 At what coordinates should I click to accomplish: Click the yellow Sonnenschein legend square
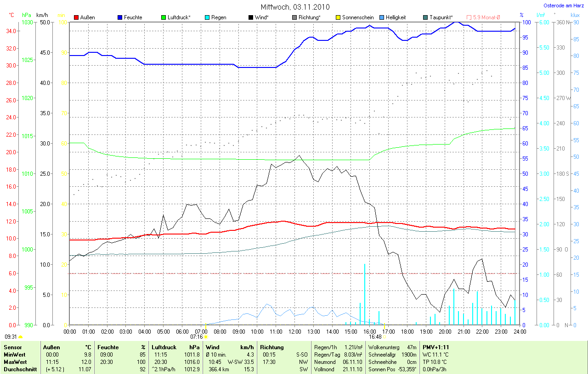(x=338, y=17)
